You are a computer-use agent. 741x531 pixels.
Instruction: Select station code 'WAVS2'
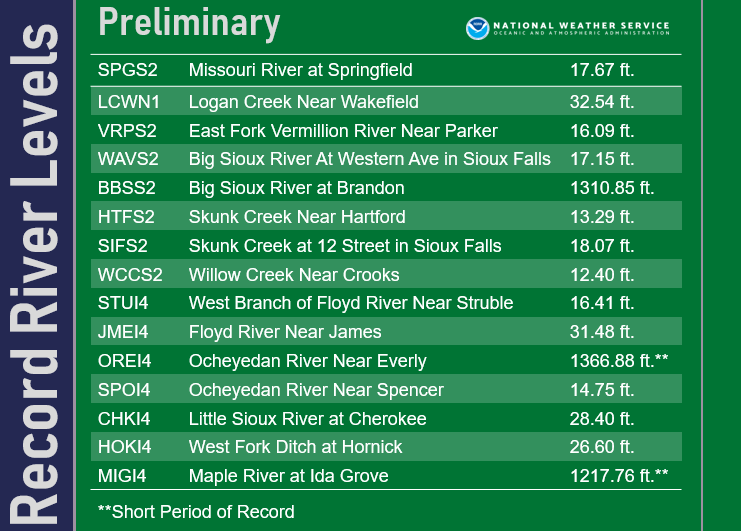pyautogui.click(x=128, y=159)
